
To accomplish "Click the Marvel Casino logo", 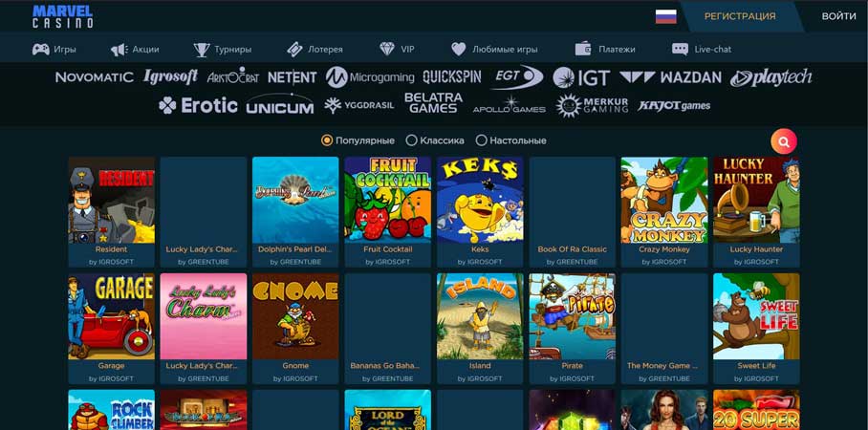I will [62, 16].
